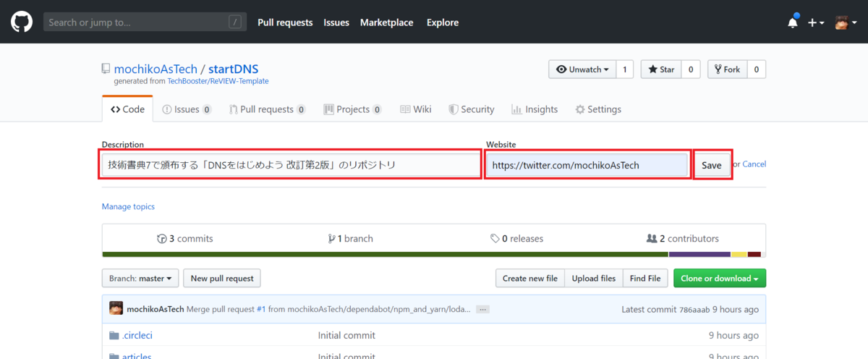Go to Pull requests in header
This screenshot has width=868, height=359.
tap(285, 22)
